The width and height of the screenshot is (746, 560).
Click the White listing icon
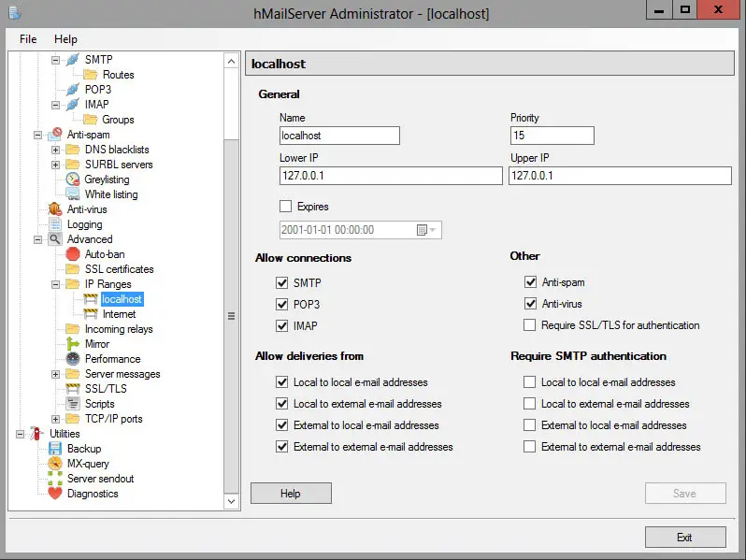(73, 194)
